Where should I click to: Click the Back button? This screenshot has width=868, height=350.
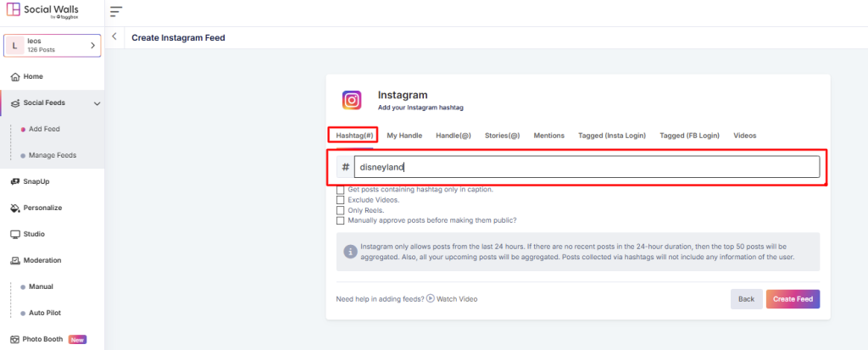click(x=746, y=299)
